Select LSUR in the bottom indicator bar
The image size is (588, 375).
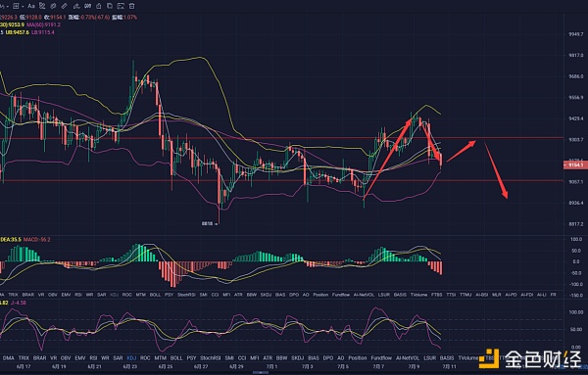430,358
